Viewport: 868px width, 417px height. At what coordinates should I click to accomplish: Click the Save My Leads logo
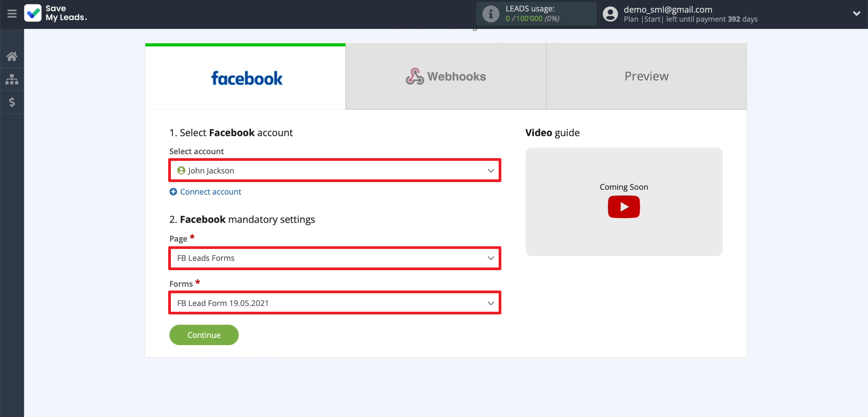[x=56, y=13]
